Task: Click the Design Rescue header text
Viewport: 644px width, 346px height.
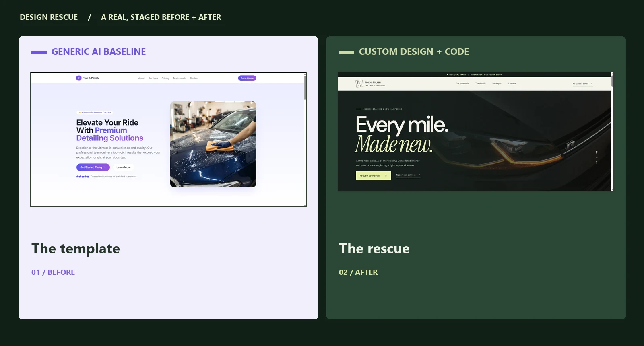Action: click(x=49, y=17)
